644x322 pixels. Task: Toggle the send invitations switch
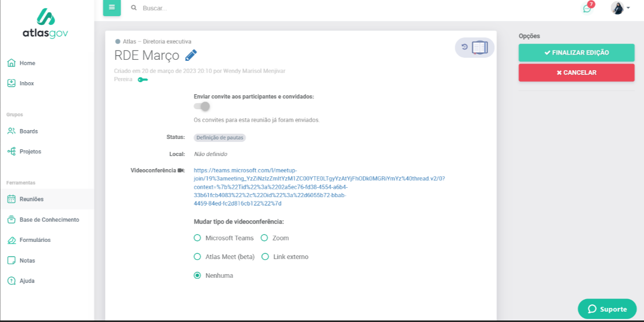click(202, 106)
